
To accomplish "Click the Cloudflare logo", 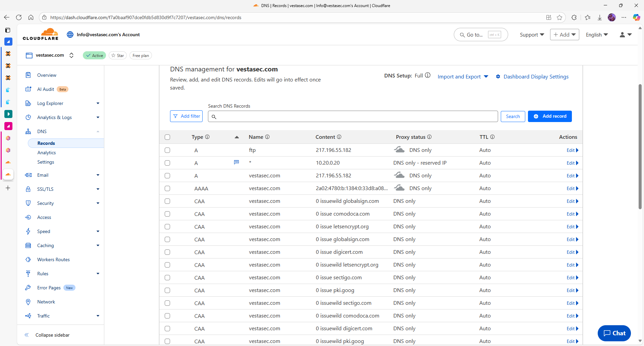I will (x=41, y=34).
